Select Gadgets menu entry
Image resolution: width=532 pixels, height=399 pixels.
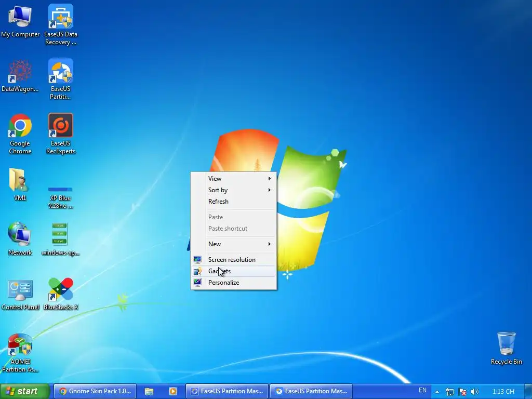pyautogui.click(x=233, y=271)
